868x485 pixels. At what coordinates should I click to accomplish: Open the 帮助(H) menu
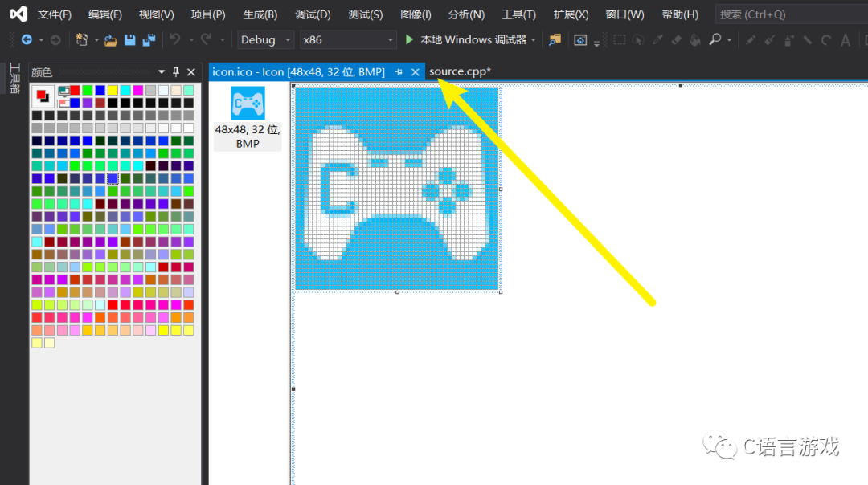coord(680,14)
